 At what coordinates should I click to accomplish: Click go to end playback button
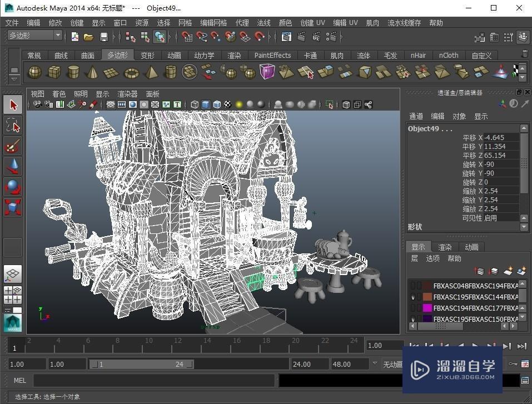click(522, 346)
